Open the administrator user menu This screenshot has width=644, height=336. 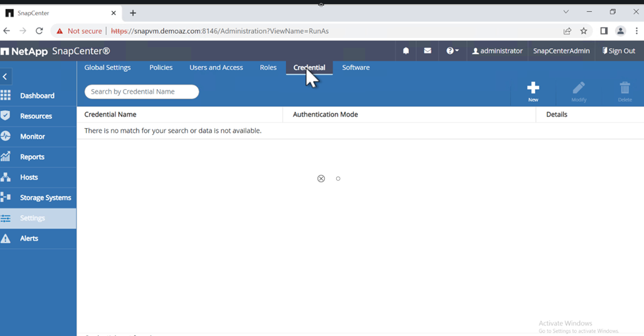(x=497, y=51)
